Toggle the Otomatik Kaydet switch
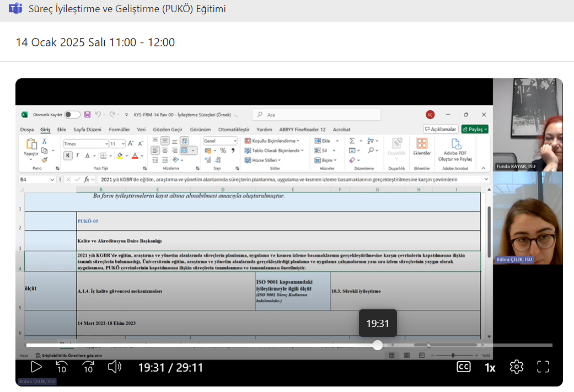Screen dimensions: 574x392 [72, 115]
